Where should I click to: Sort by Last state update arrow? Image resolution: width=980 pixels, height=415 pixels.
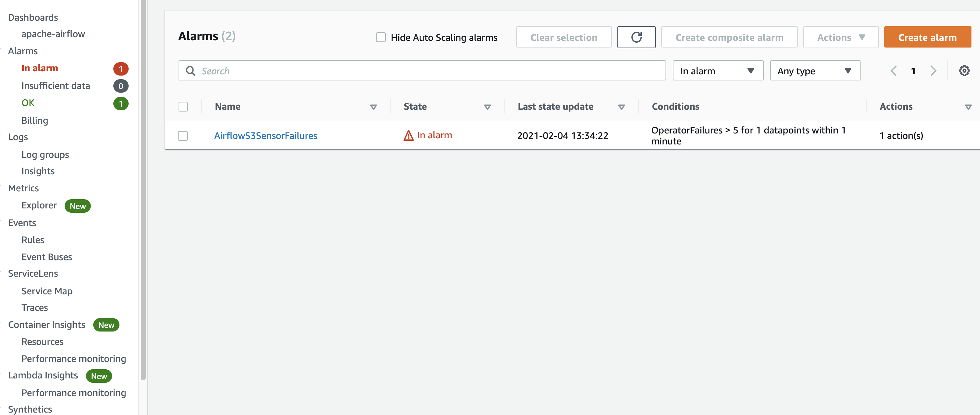pos(621,107)
